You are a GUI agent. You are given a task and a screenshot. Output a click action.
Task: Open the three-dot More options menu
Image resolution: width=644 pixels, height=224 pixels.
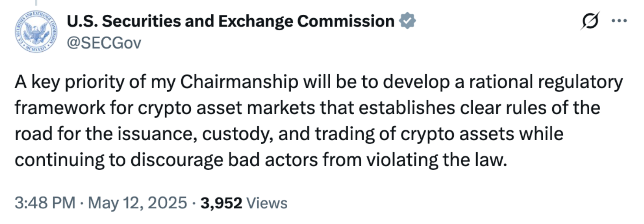pos(619,20)
